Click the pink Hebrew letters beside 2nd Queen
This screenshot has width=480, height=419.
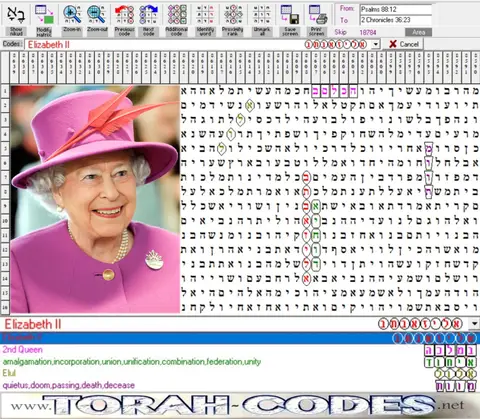point(450,350)
